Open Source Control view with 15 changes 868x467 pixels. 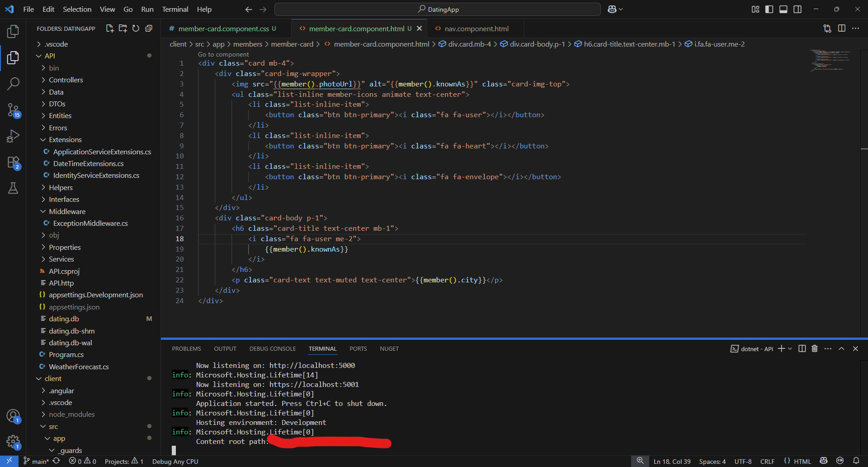coord(13,110)
